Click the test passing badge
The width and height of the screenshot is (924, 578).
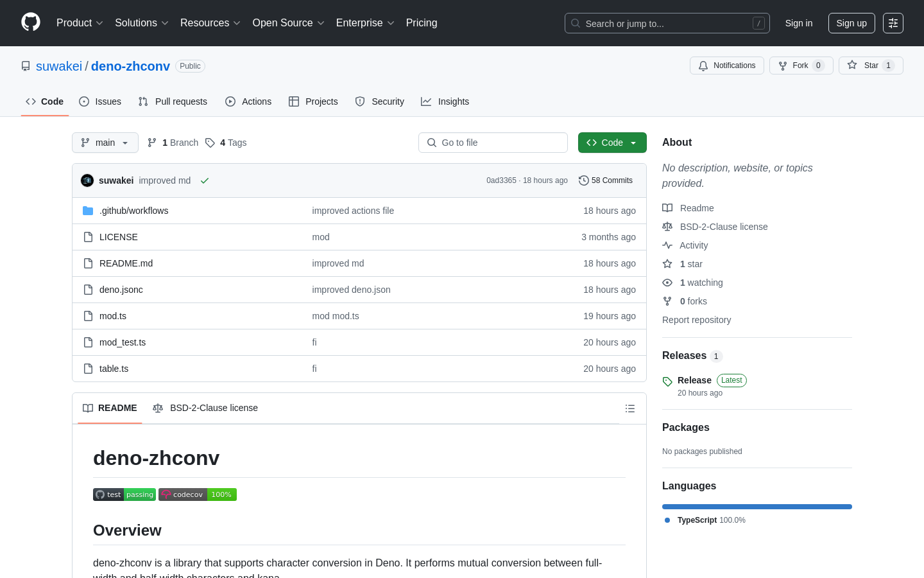click(124, 495)
